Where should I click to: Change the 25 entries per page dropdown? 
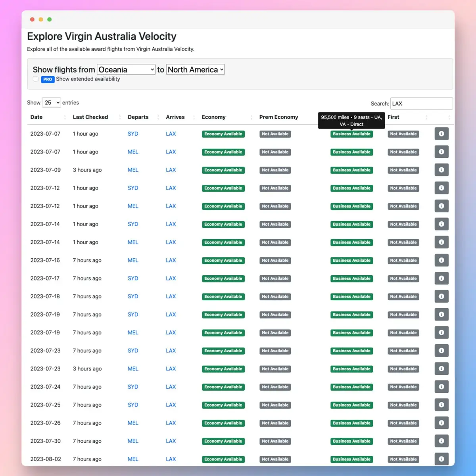coord(51,103)
